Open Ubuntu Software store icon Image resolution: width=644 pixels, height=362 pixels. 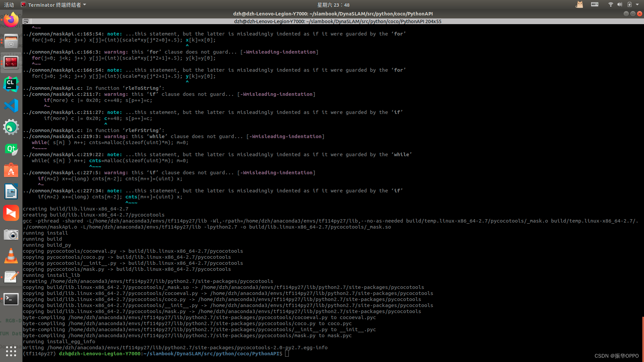[x=11, y=170]
